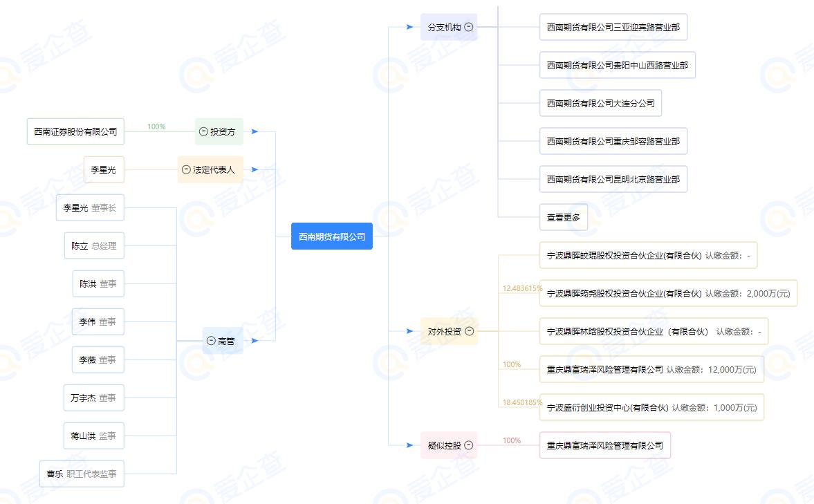The image size is (814, 504).
Task: Click the arrow icon beside 分支机构
Action: click(x=410, y=27)
